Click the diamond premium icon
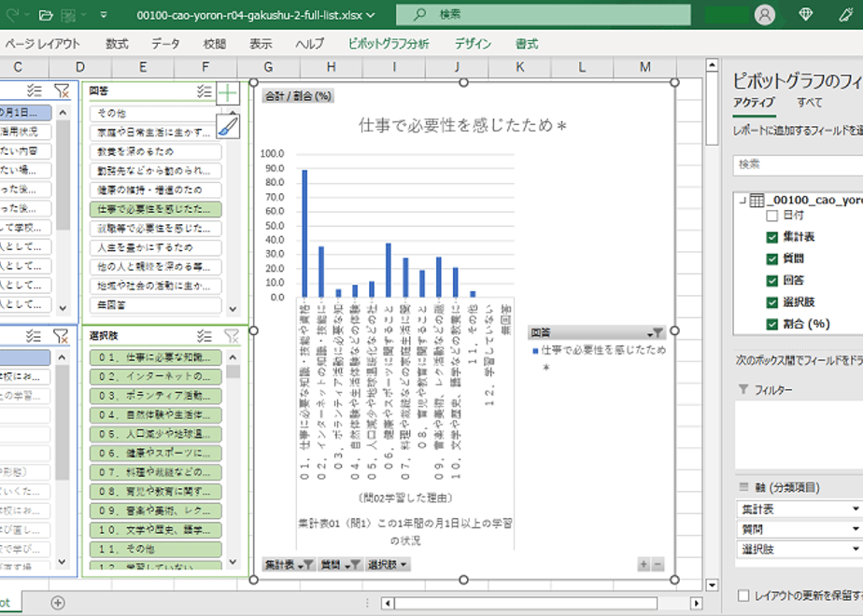This screenshot has height=616, width=863. point(806,15)
